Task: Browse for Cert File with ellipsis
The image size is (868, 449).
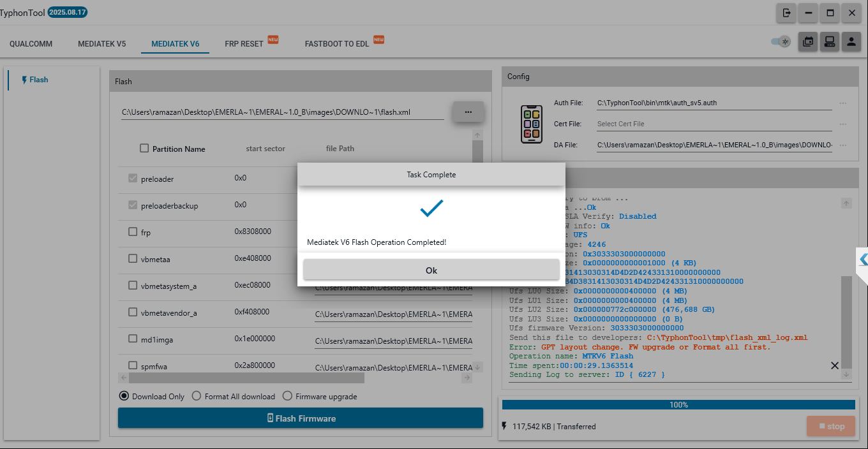Action: [x=843, y=124]
